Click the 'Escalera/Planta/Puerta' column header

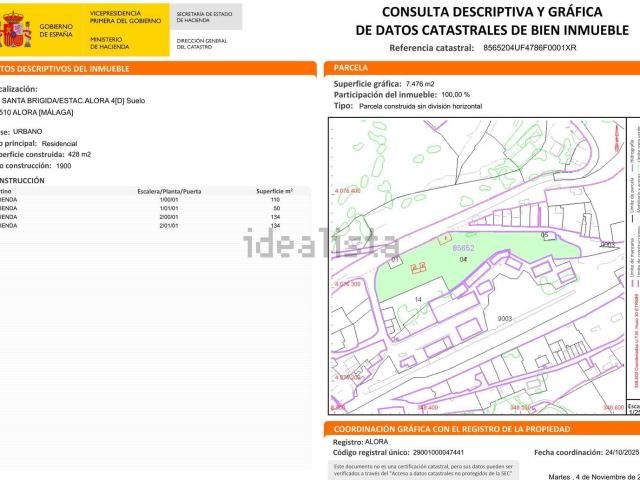coord(169,191)
